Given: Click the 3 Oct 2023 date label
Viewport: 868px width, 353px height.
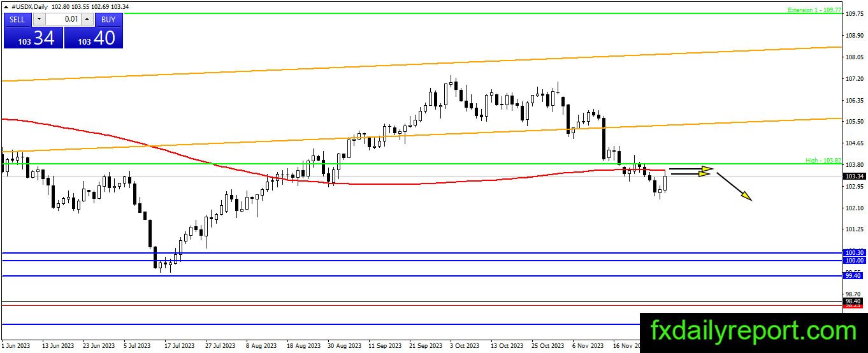Looking at the screenshot, I should (464, 346).
